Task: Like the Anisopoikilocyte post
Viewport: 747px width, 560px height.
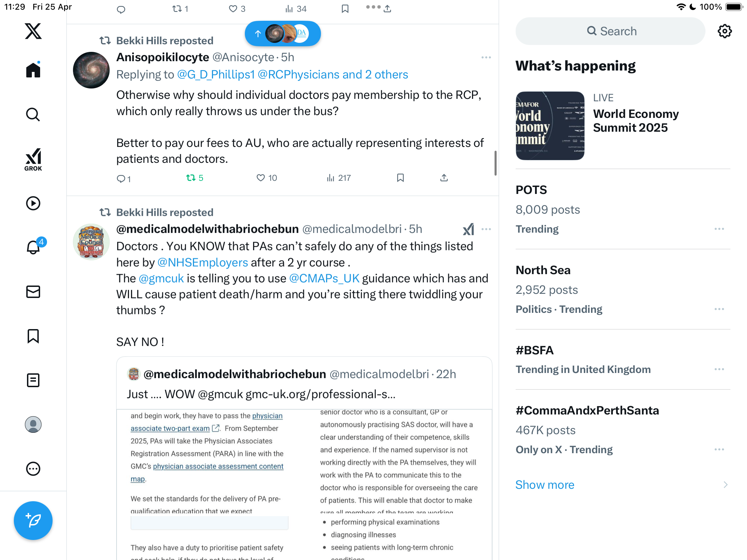Action: point(267,178)
